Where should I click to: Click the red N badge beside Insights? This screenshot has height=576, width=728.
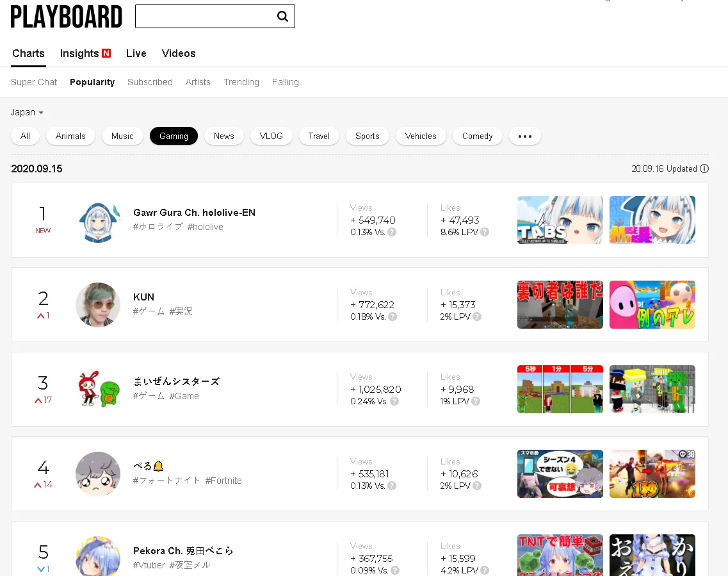[x=106, y=53]
